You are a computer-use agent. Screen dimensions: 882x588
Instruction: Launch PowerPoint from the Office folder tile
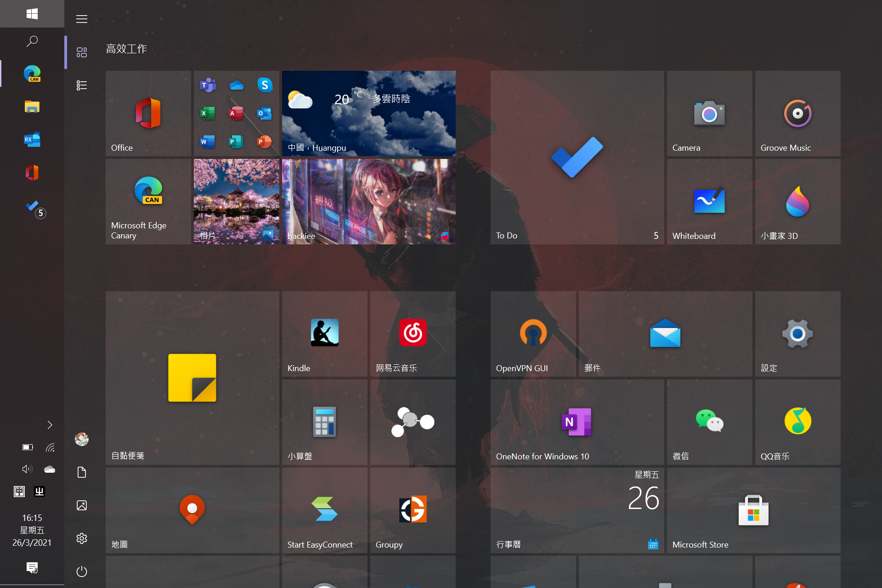point(265,141)
